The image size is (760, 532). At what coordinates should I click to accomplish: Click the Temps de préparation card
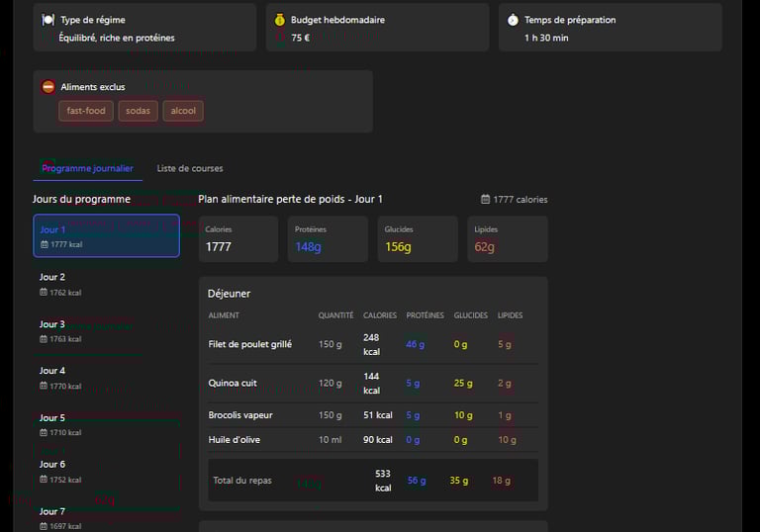(x=611, y=27)
